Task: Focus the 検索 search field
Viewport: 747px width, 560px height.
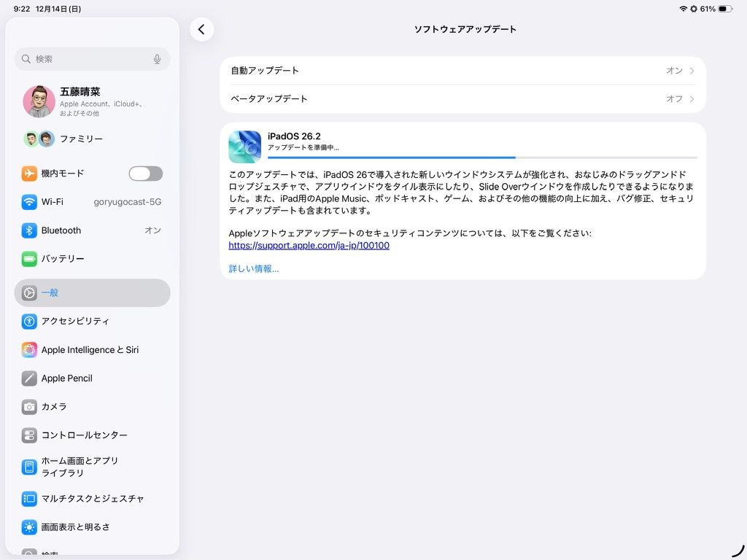Action: coord(93,59)
